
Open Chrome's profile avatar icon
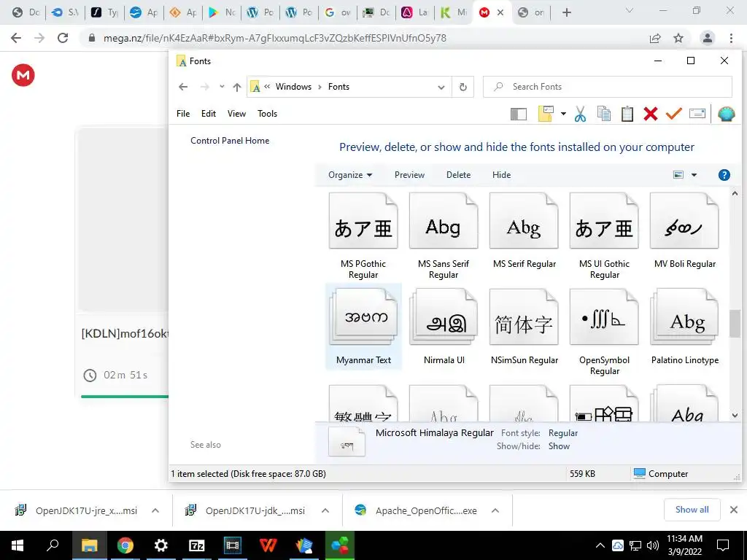[708, 38]
